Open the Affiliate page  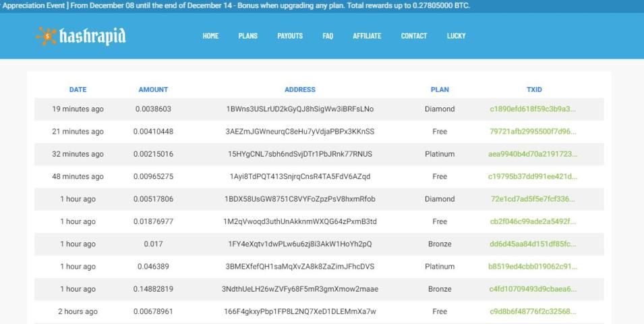(x=367, y=36)
